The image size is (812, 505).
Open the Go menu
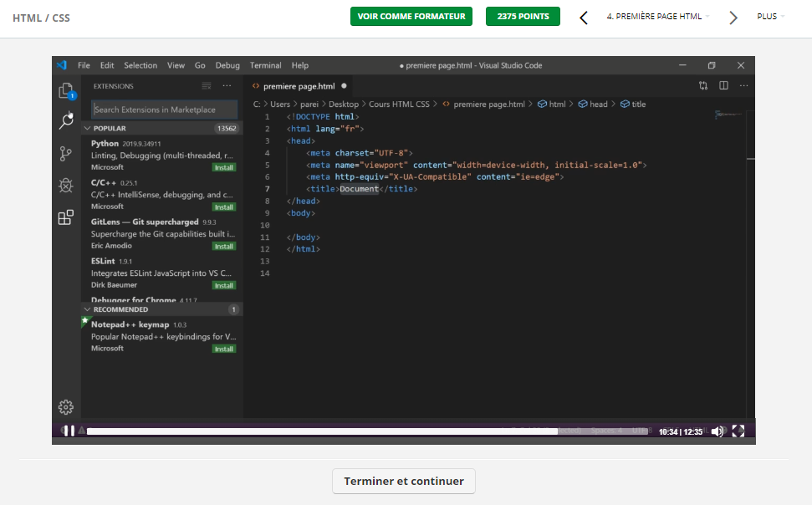coord(200,65)
